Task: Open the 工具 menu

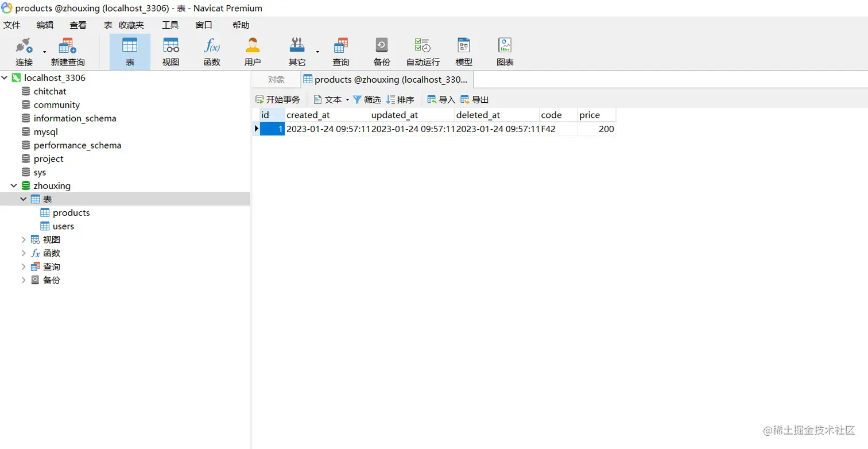Action: click(170, 25)
